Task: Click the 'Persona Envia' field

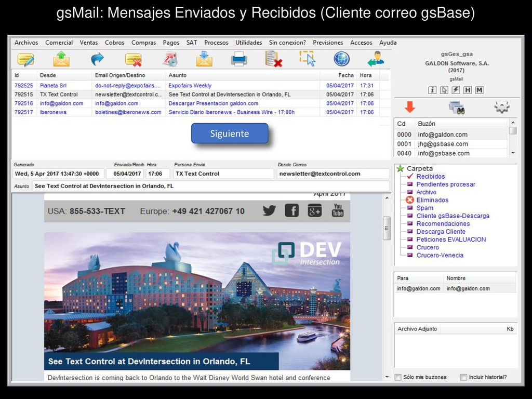Action: click(x=223, y=174)
